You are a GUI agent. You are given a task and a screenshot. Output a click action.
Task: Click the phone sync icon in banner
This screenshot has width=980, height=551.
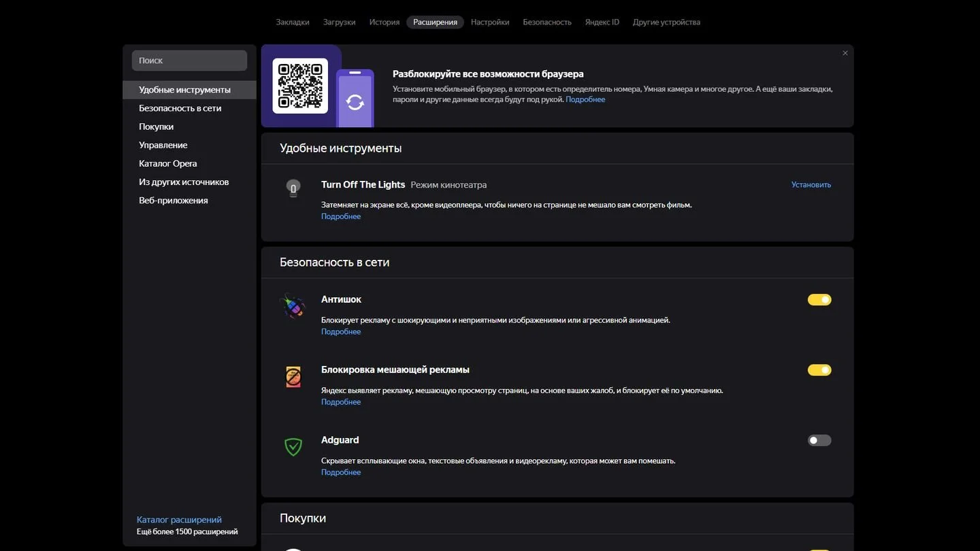tap(355, 99)
